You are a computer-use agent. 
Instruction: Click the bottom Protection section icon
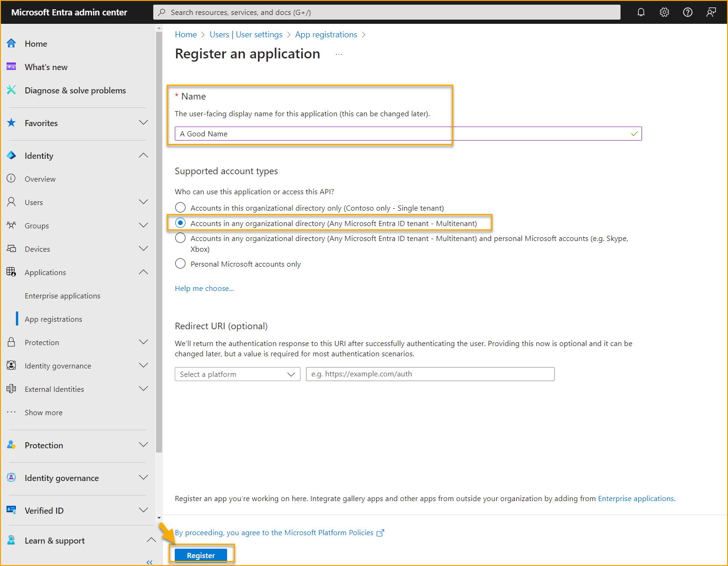coord(11,445)
